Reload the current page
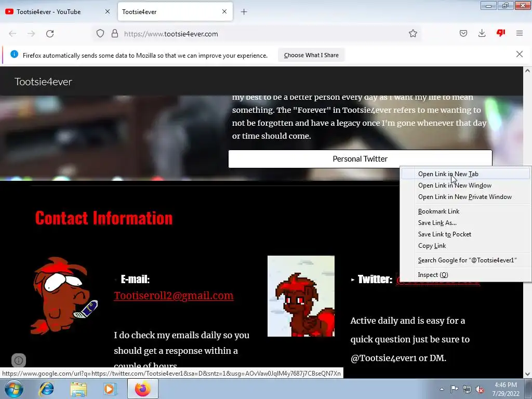532x399 pixels. 50,34
